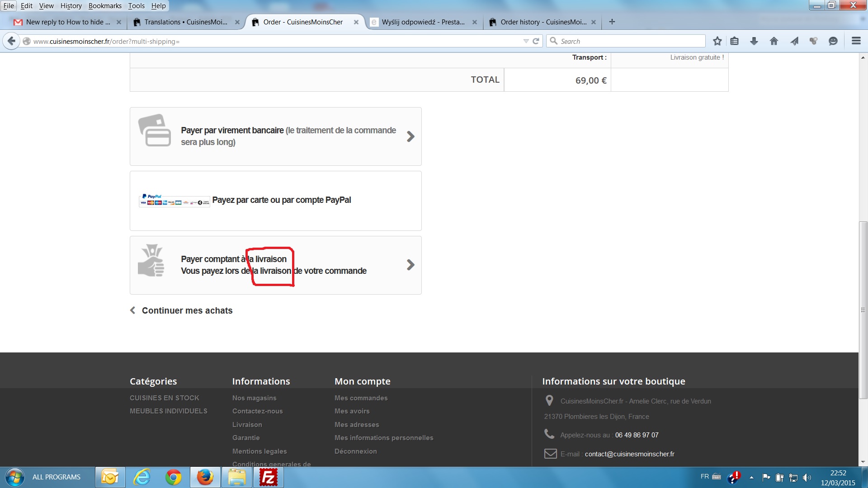Click the vertical scrollbar thumb
This screenshot has width=868, height=488.
click(863, 310)
